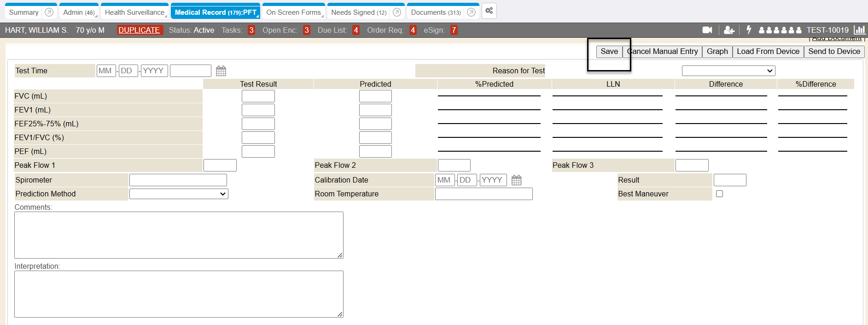Switch to the On Screen Forms tab

coord(293,12)
